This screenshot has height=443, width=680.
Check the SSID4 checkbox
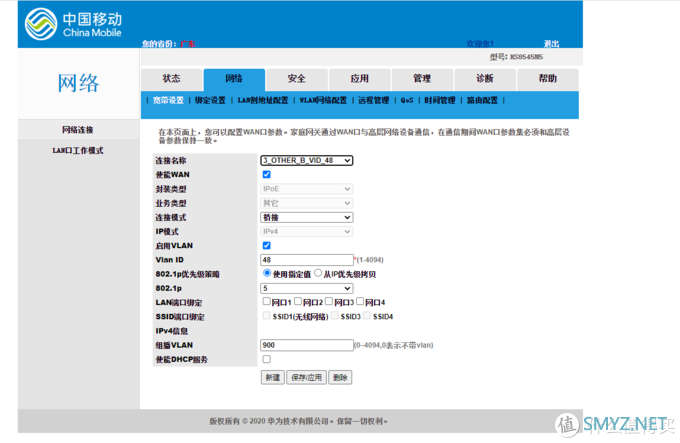pos(367,316)
